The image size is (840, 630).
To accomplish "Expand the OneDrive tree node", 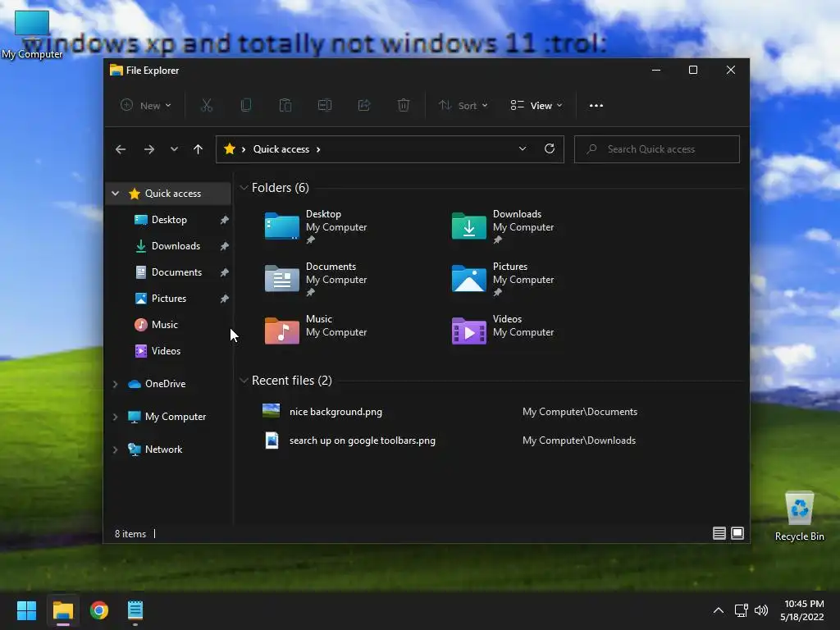I will 115,384.
